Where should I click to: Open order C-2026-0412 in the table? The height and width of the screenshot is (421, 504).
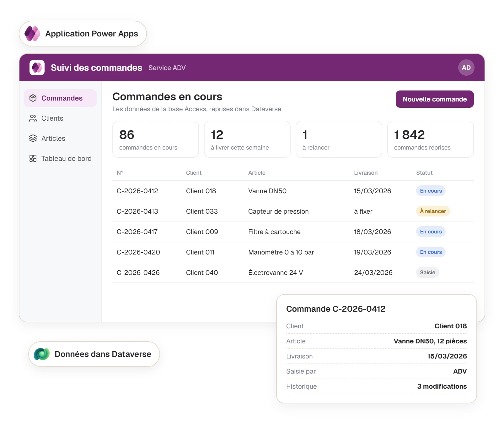tap(293, 191)
